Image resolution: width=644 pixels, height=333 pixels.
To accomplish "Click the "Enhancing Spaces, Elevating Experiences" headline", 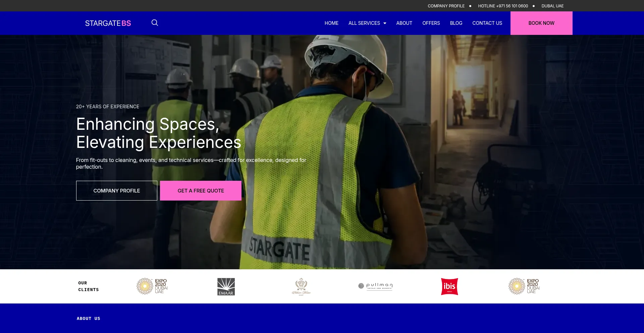I will [x=159, y=133].
